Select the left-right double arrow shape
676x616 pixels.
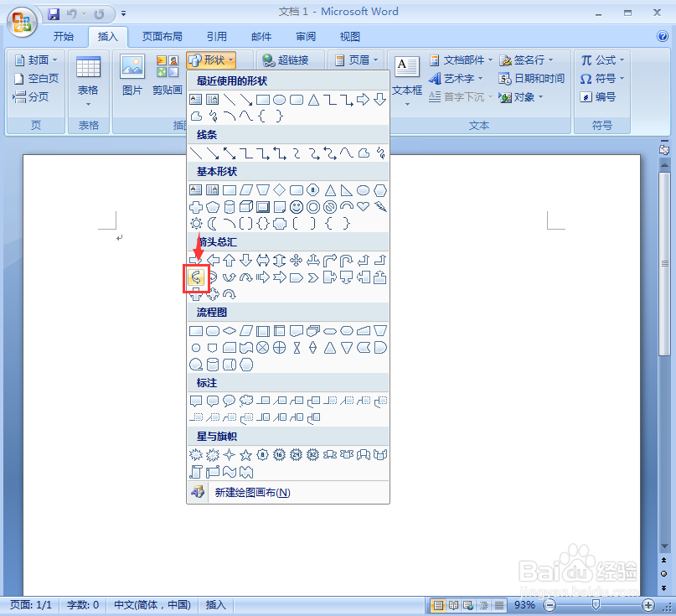[262, 260]
